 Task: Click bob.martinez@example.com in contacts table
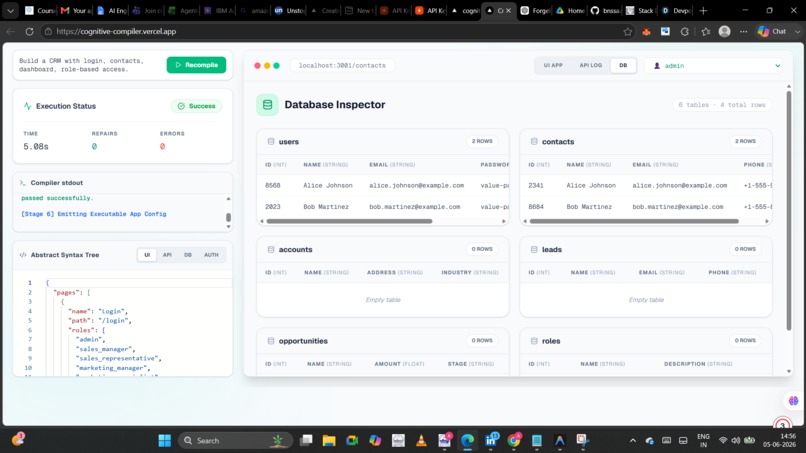(x=677, y=207)
